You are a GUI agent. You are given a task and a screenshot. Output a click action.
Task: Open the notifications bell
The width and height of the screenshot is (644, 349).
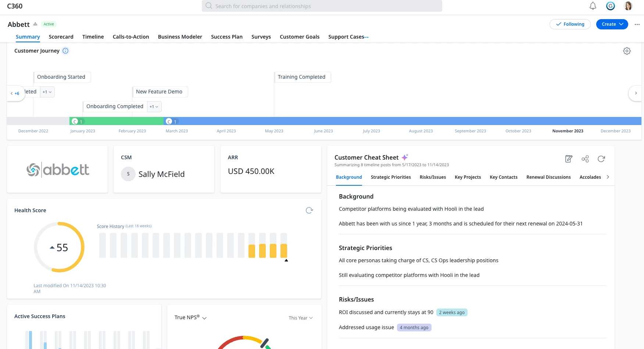pyautogui.click(x=593, y=6)
